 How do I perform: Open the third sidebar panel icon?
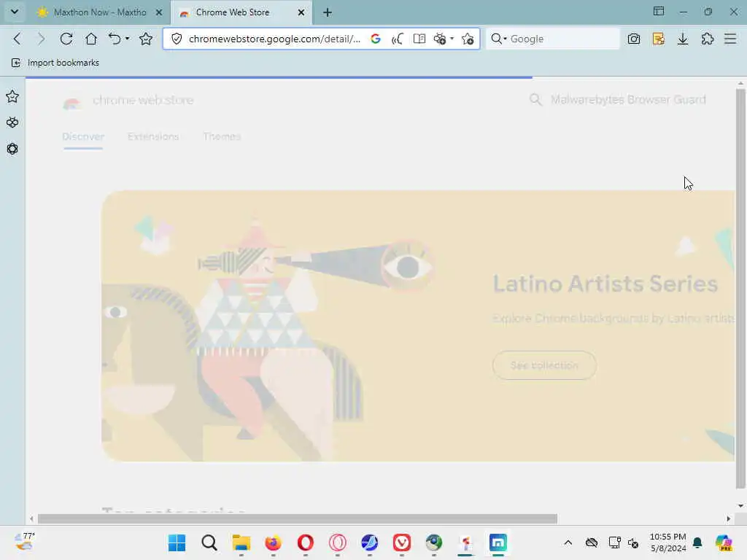click(12, 149)
